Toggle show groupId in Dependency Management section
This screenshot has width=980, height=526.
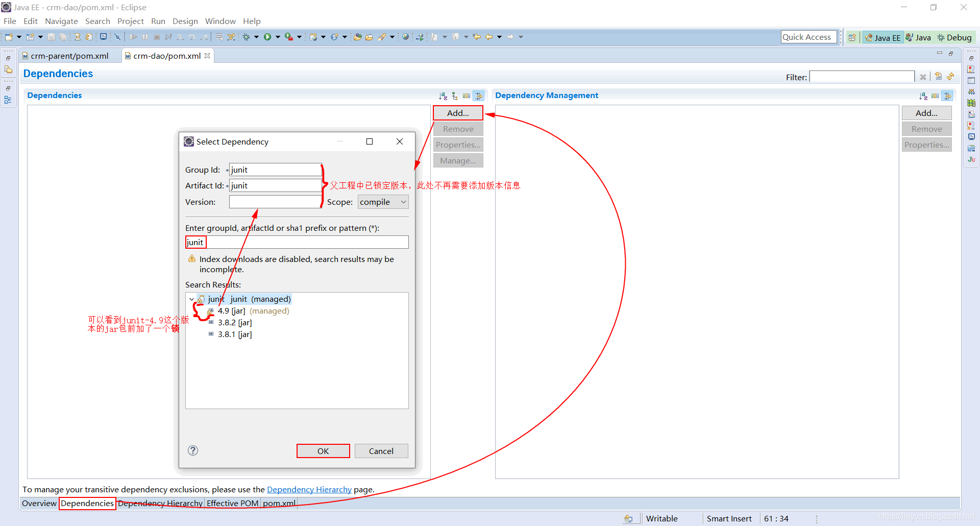tap(935, 95)
